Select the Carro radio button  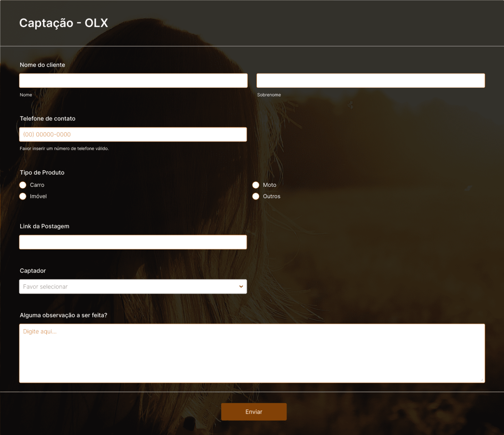coord(23,185)
